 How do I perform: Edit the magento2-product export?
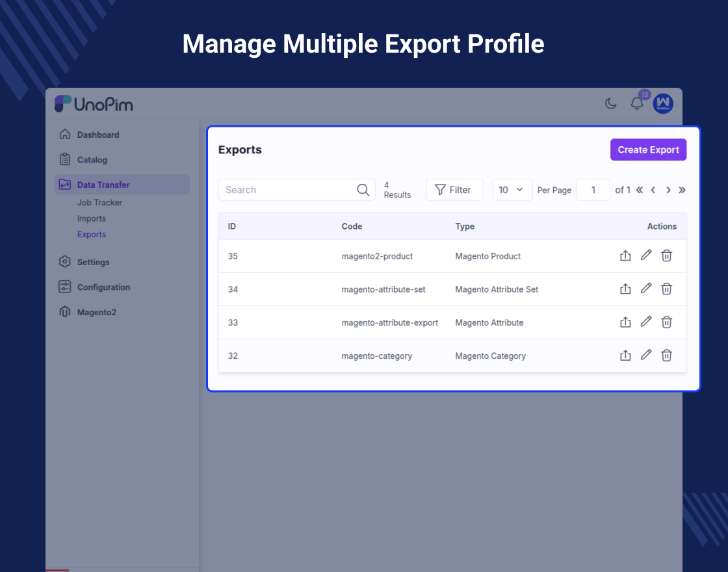(x=646, y=255)
